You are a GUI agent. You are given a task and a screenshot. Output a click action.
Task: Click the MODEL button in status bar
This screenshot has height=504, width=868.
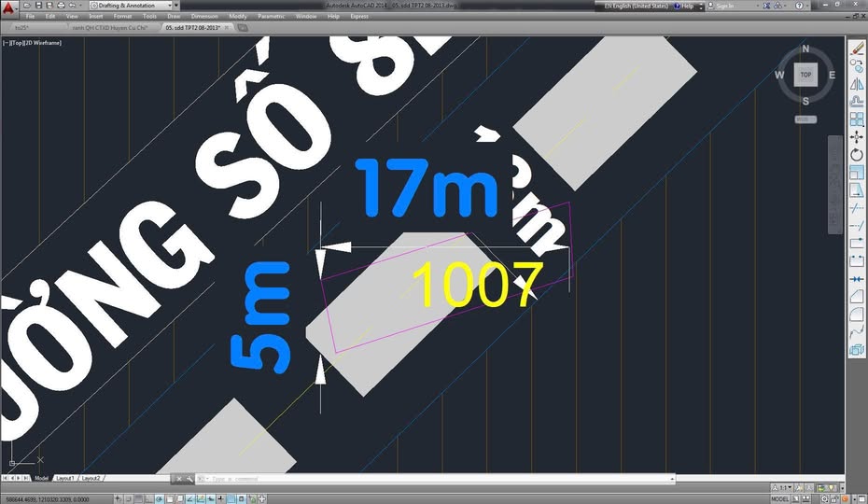click(x=780, y=499)
